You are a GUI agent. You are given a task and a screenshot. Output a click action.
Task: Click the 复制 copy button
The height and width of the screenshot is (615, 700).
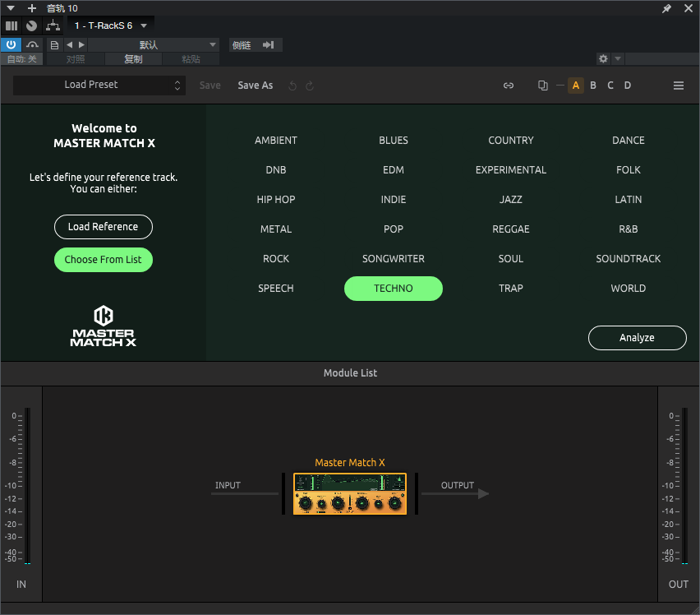click(133, 59)
